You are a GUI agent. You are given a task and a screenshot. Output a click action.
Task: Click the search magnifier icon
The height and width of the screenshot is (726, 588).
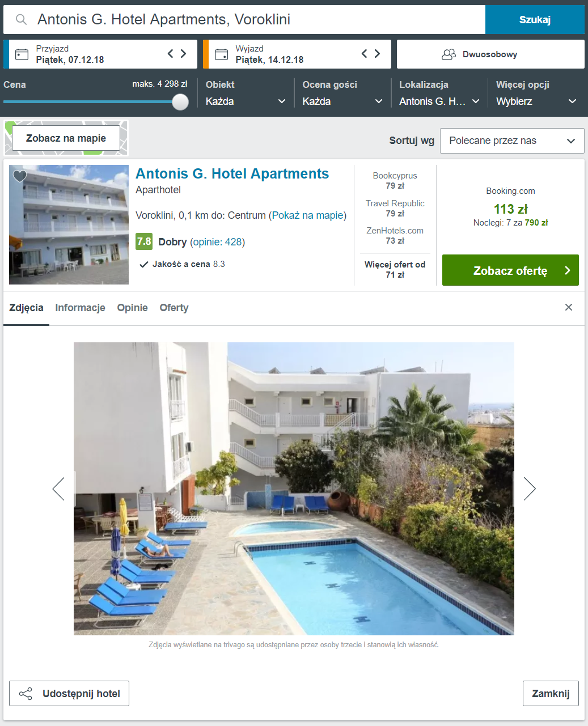pos(21,20)
